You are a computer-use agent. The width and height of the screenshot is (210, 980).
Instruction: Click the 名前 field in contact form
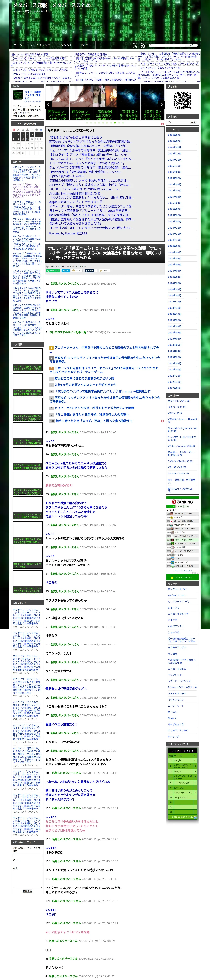coord(27,855)
